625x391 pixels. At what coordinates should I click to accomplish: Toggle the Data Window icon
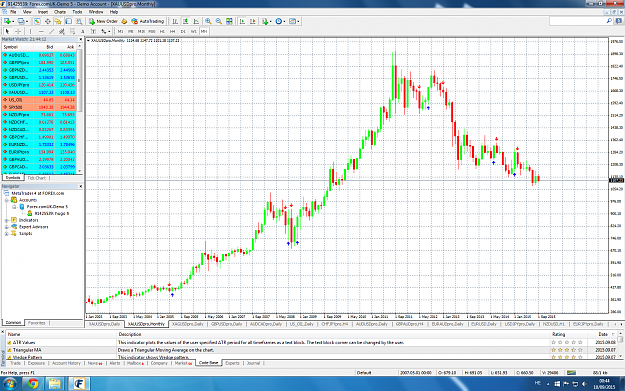click(47, 21)
